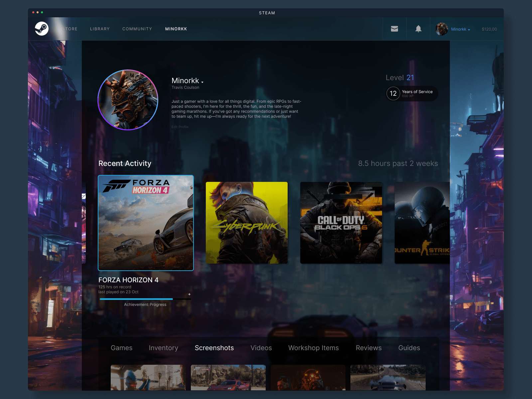The height and width of the screenshot is (399, 532).
Task: Select the Call of Duty Black Ops 6 cover
Action: pyautogui.click(x=341, y=223)
